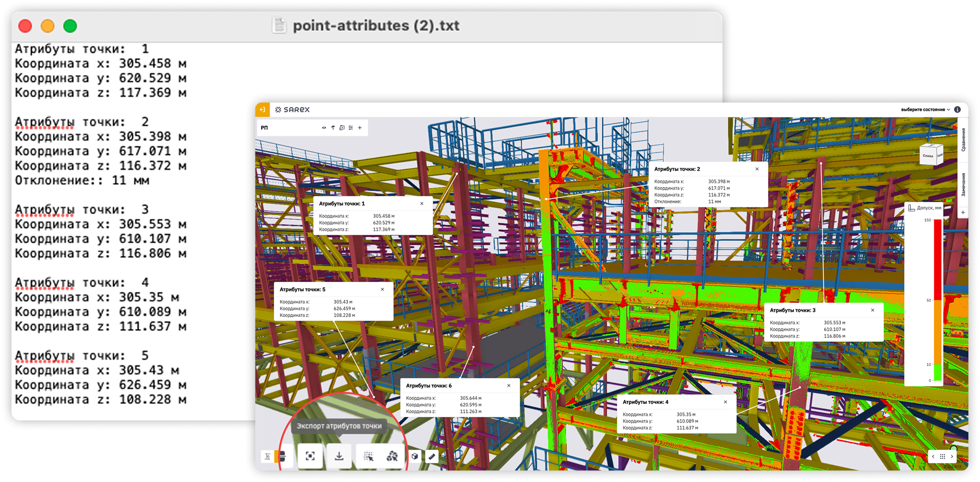Viewport: 980px width, 482px height.
Task: Click 'Координата x: 305.553 м' in text file
Action: coord(100,224)
